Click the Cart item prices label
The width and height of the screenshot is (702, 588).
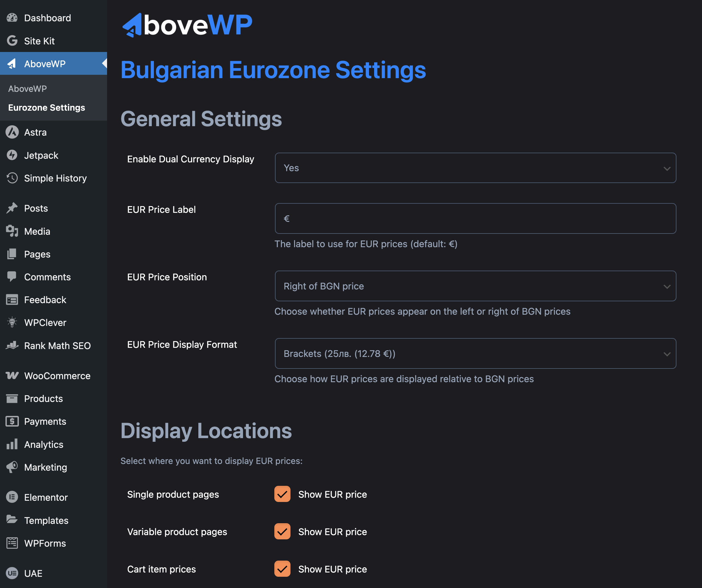coord(162,569)
